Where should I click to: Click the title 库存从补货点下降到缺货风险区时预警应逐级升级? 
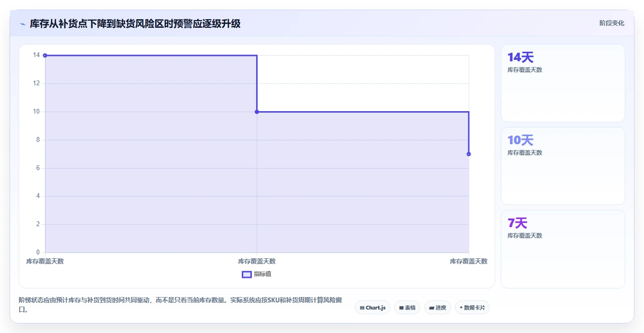pyautogui.click(x=135, y=23)
